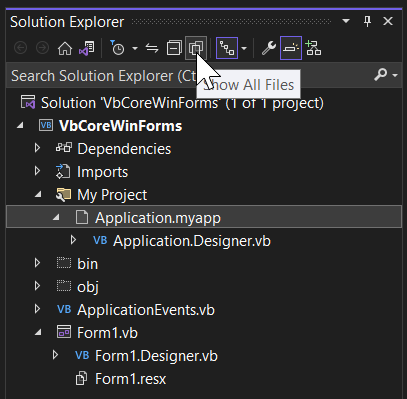Viewport: 407px width, 399px height.
Task: Expand Application.Designer.vb node
Action: pos(73,240)
